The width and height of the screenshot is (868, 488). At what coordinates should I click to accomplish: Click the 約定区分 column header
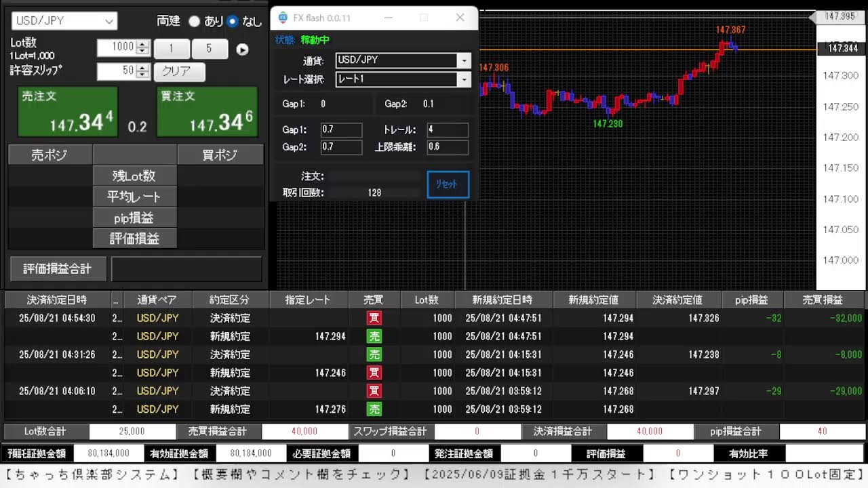coord(231,300)
